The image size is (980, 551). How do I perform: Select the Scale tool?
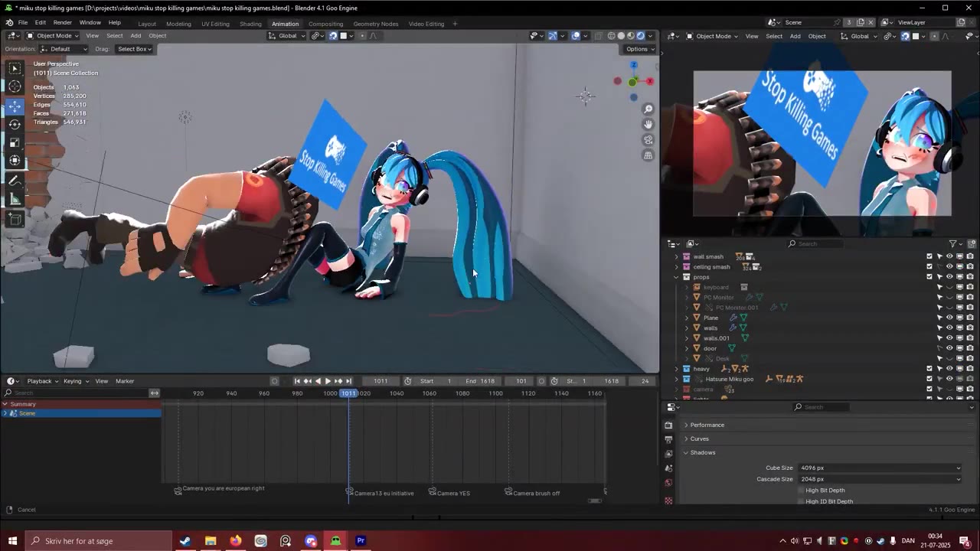pos(15,142)
